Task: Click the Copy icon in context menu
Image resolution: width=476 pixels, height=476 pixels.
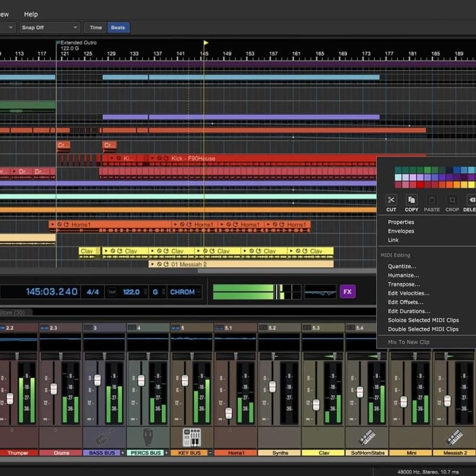Action: (412, 201)
